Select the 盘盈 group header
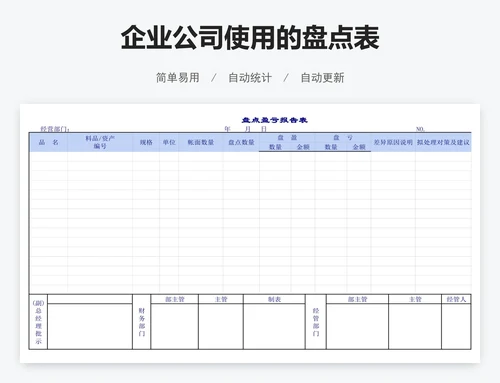 (x=287, y=138)
